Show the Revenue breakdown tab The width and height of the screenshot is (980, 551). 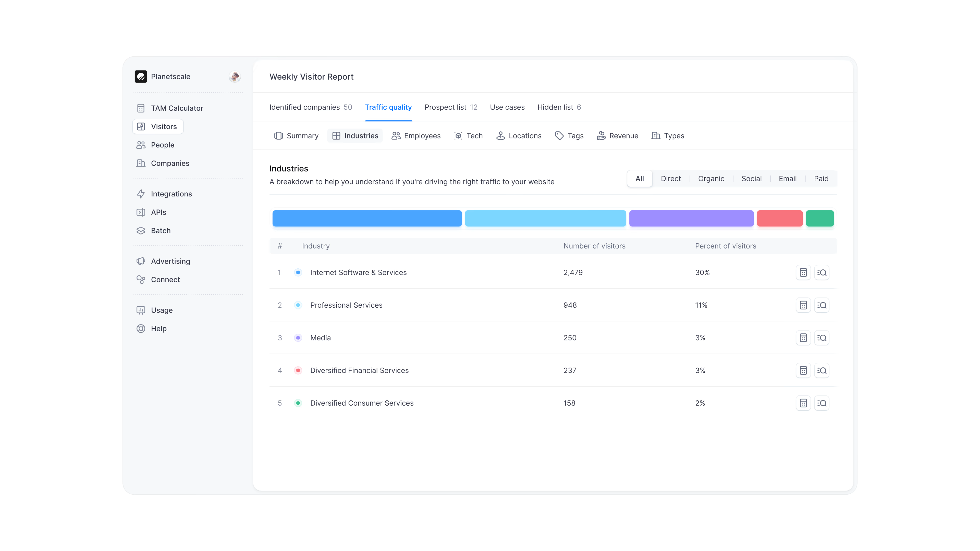coord(617,136)
